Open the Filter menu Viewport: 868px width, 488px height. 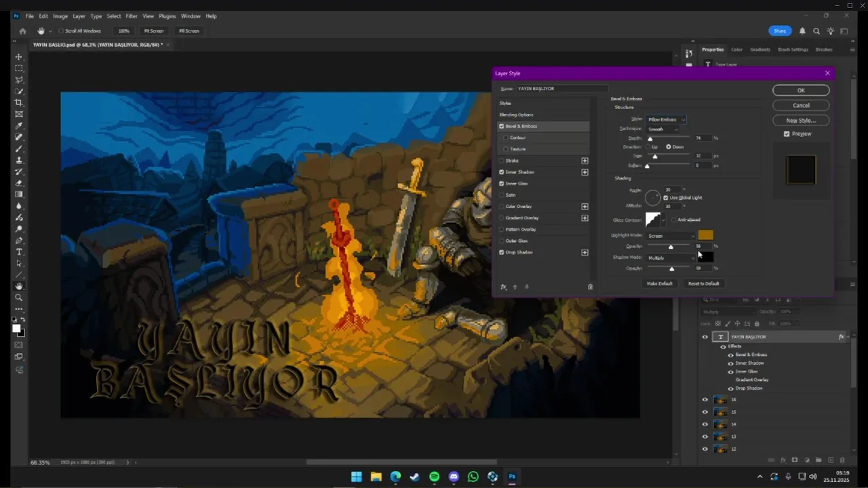pyautogui.click(x=132, y=16)
